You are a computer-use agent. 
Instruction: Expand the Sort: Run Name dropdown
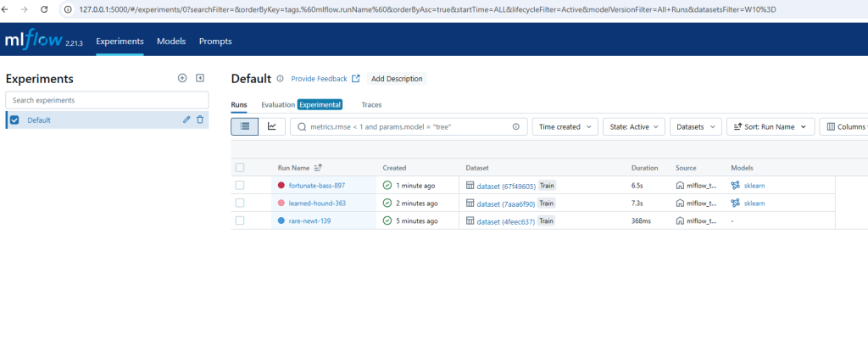click(770, 126)
